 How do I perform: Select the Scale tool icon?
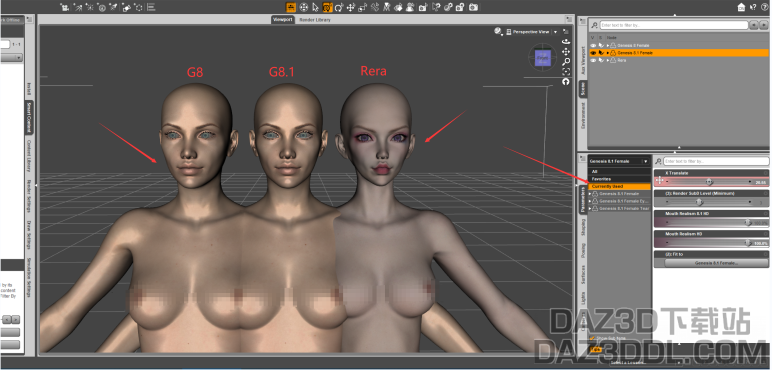362,7
